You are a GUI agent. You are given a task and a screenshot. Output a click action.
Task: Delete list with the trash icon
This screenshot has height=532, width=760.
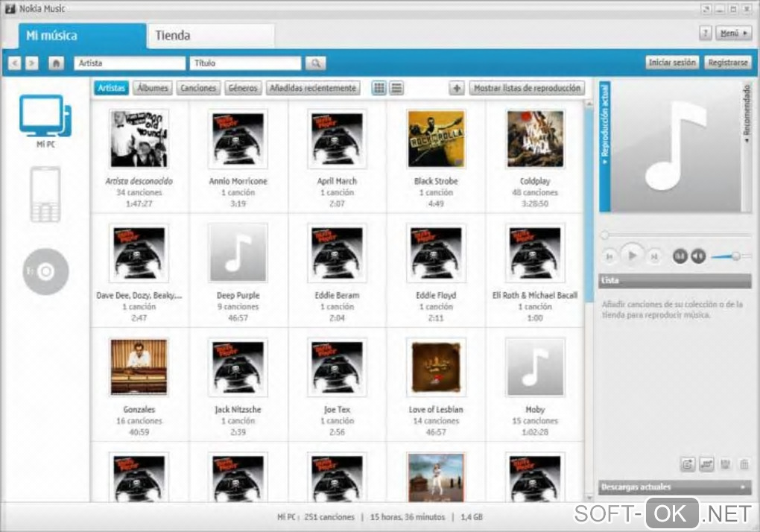coord(744,465)
